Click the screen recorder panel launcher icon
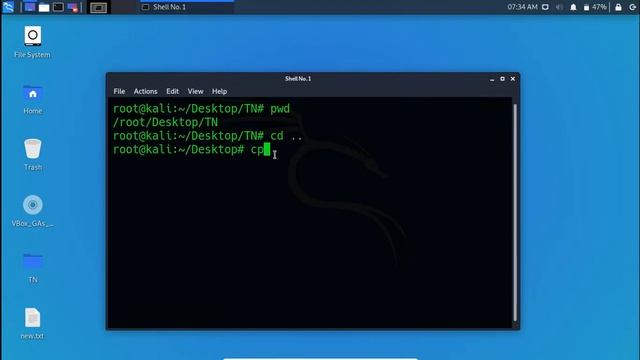 click(x=73, y=7)
